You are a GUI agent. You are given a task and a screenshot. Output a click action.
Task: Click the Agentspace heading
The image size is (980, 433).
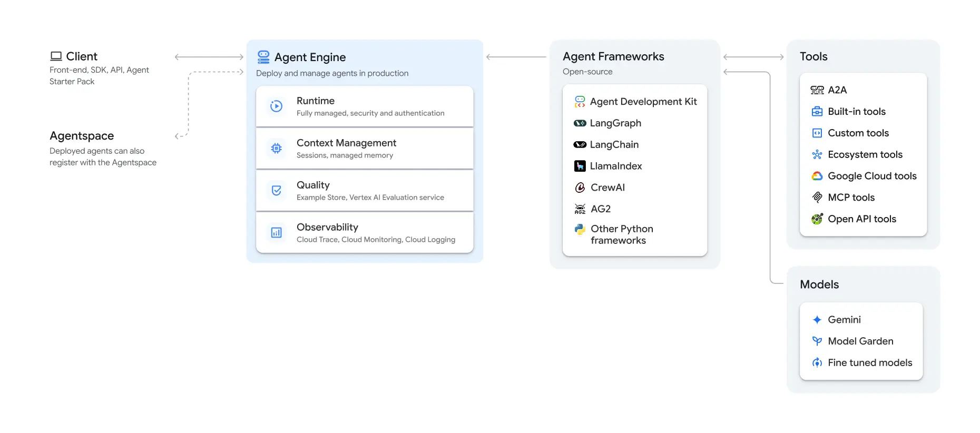(82, 136)
